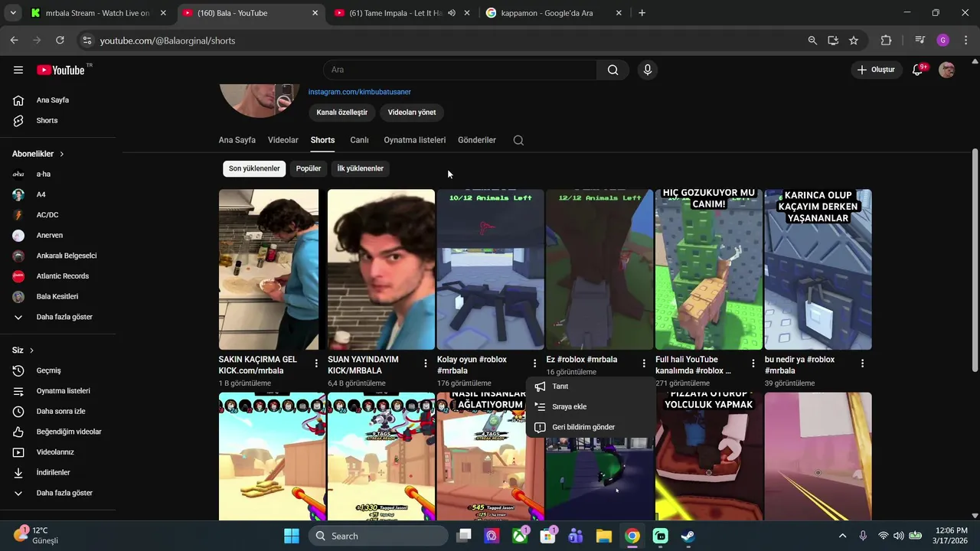Click Videoları yönet button

coord(412,112)
